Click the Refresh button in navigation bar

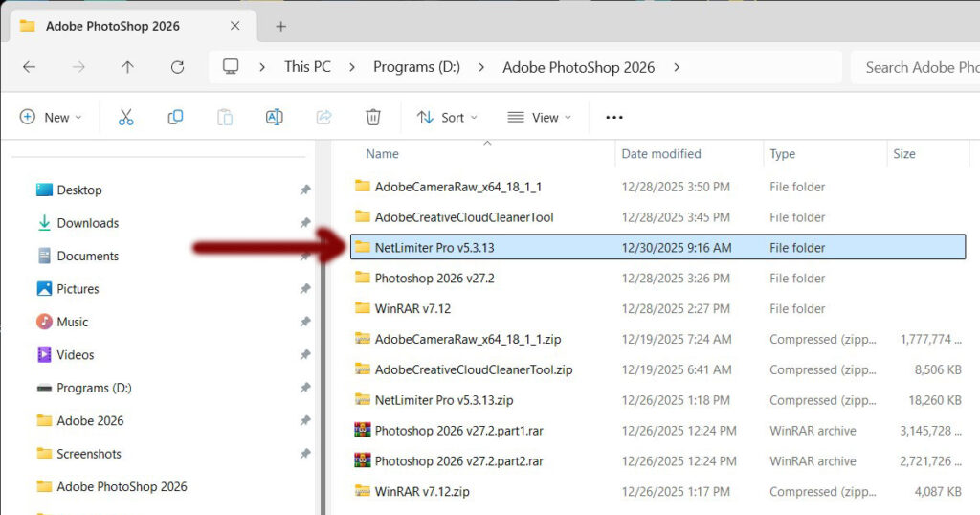tap(177, 67)
